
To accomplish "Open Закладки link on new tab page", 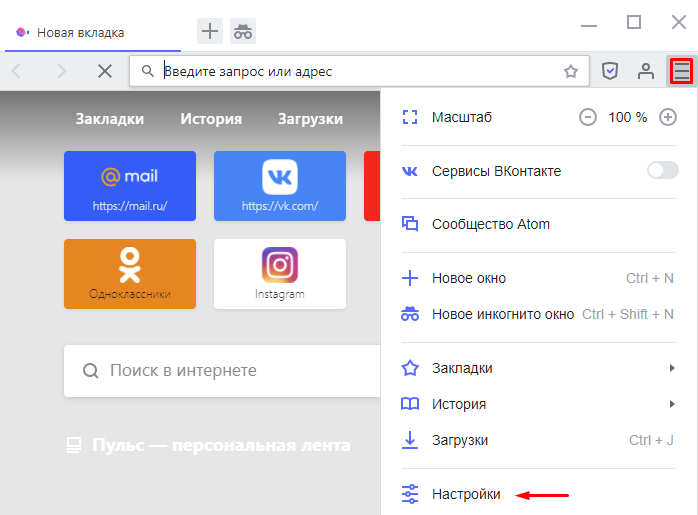I will [x=110, y=119].
